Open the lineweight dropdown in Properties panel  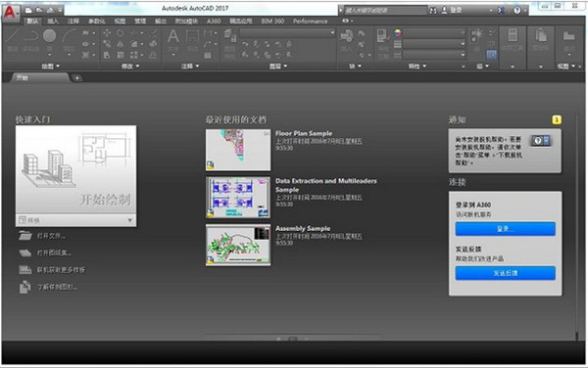pos(434,44)
